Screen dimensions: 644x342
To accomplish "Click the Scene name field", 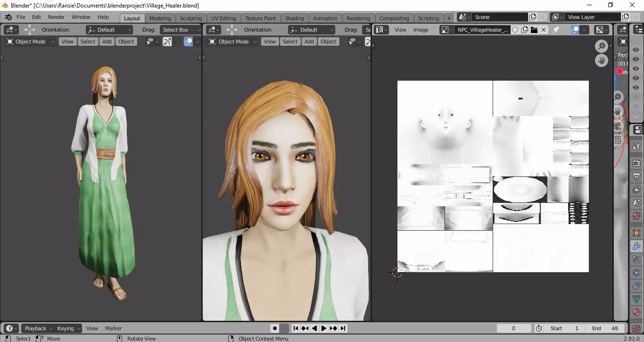I will coord(500,17).
